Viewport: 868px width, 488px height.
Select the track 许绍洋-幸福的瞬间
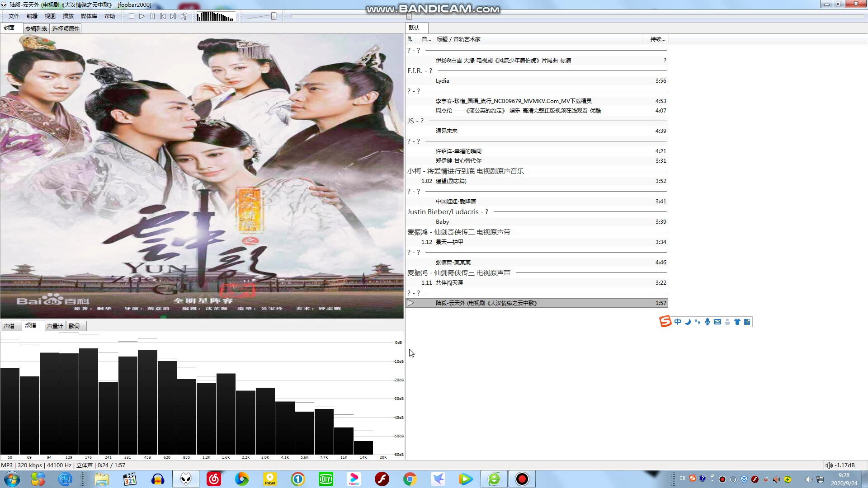coord(537,151)
